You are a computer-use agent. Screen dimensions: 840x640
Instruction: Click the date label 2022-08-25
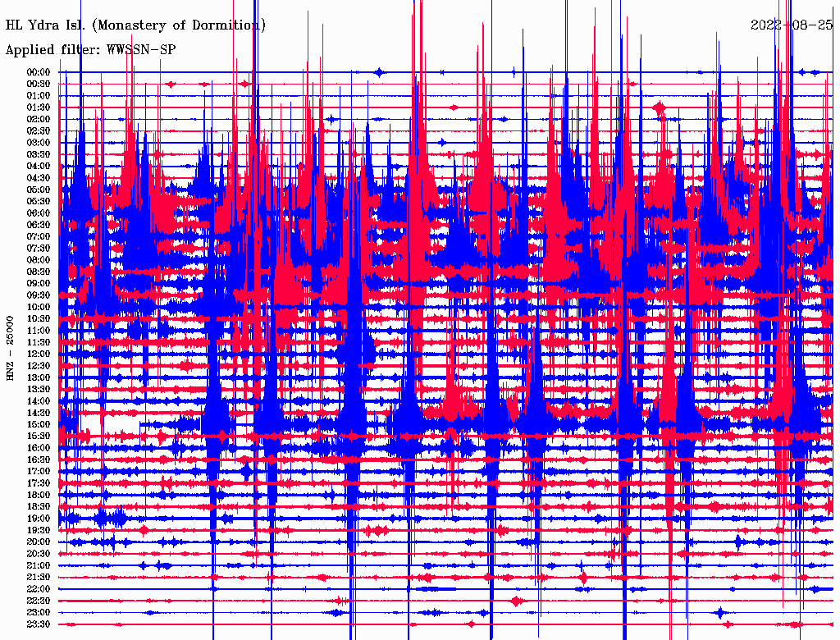point(792,25)
